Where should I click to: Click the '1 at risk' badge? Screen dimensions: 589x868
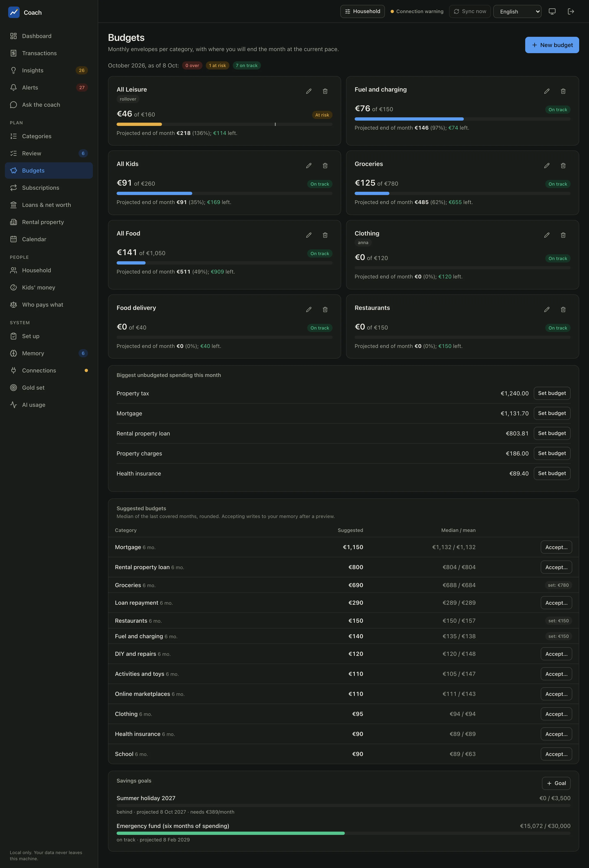coord(217,65)
